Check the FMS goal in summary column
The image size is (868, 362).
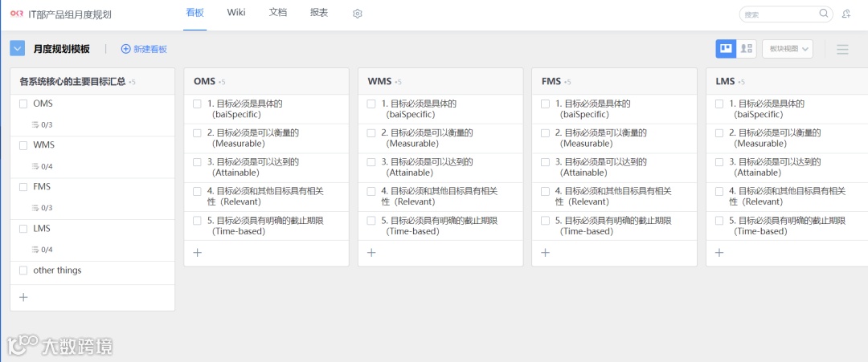click(23, 187)
